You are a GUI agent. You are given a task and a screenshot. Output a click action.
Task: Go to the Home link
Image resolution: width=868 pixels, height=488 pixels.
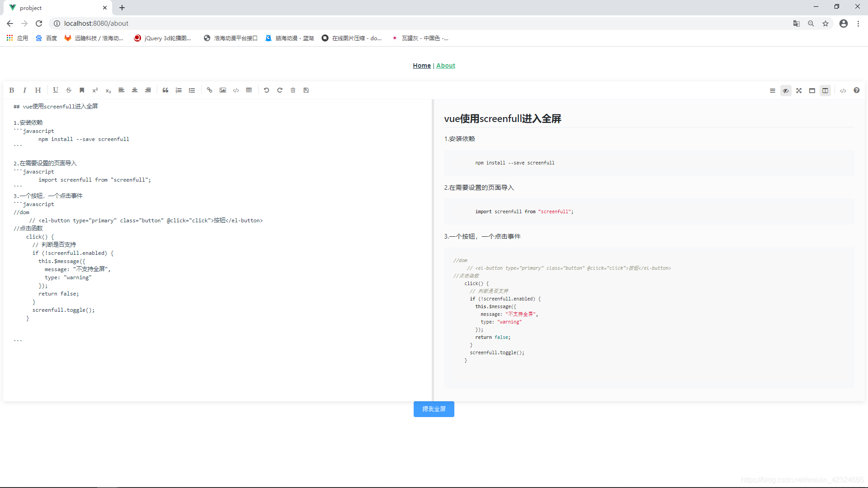click(x=422, y=66)
